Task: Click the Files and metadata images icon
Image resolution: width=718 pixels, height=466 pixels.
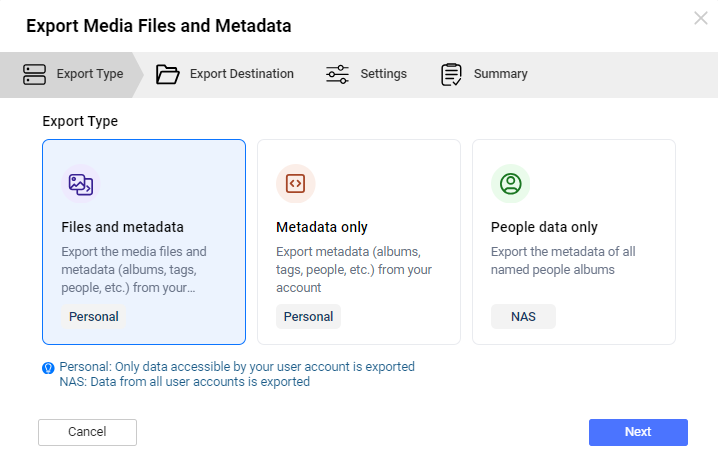Action: 81,184
